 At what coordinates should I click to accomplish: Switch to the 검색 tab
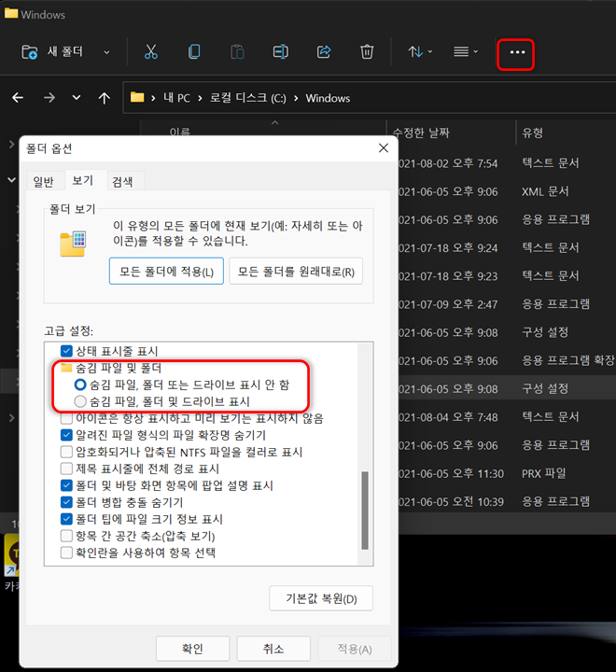click(122, 182)
